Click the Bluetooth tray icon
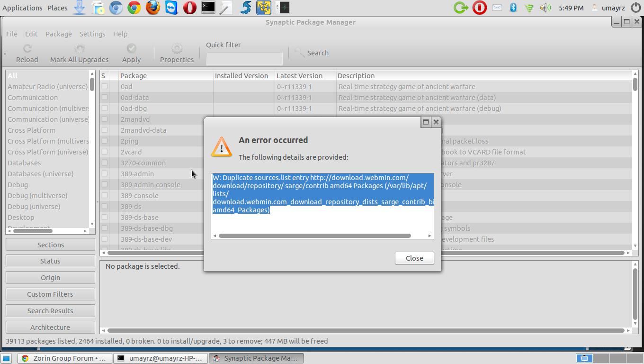This screenshot has width=644, height=364. [513, 8]
